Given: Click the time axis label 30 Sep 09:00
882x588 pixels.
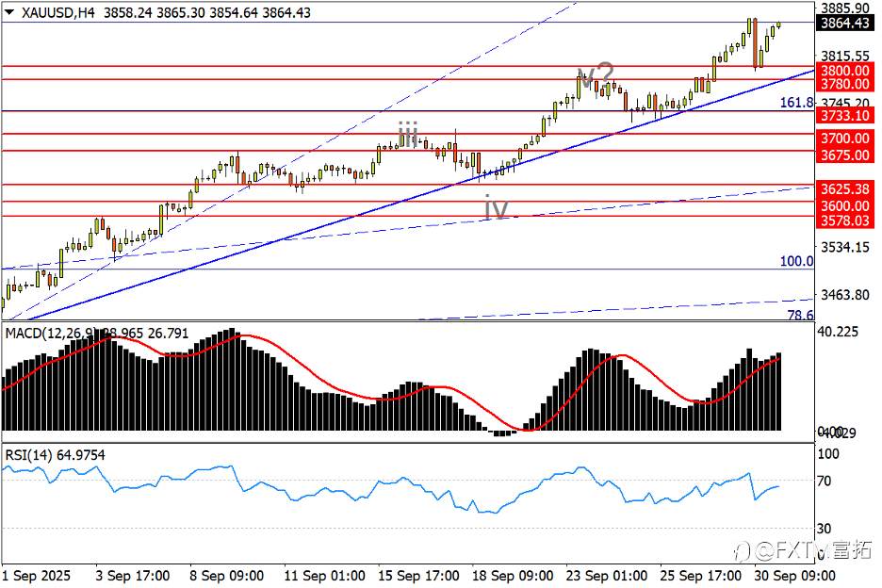Looking at the screenshot, I should [x=794, y=576].
